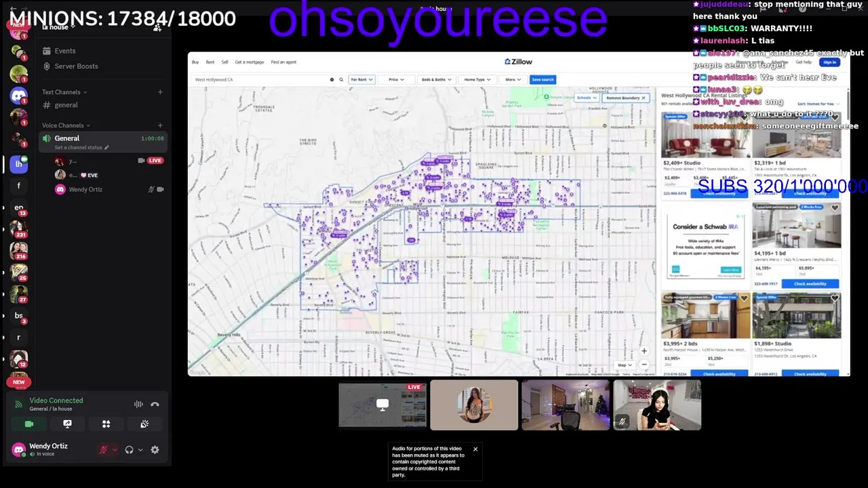Screen dimensions: 868x488
Task: Remove Boundary on the Zillow map
Action: pyautogui.click(x=626, y=98)
